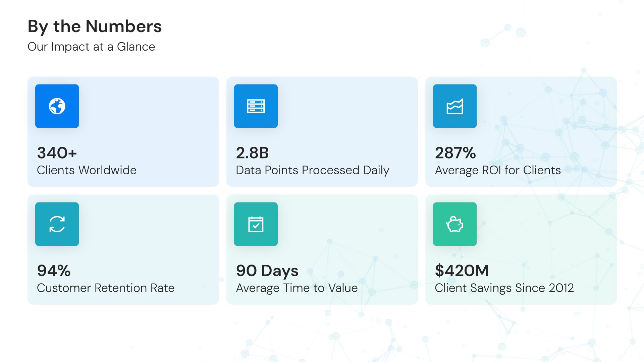Click "Average ROI for Clients" label
Screen dimensions: 644x362
[x=498, y=170]
